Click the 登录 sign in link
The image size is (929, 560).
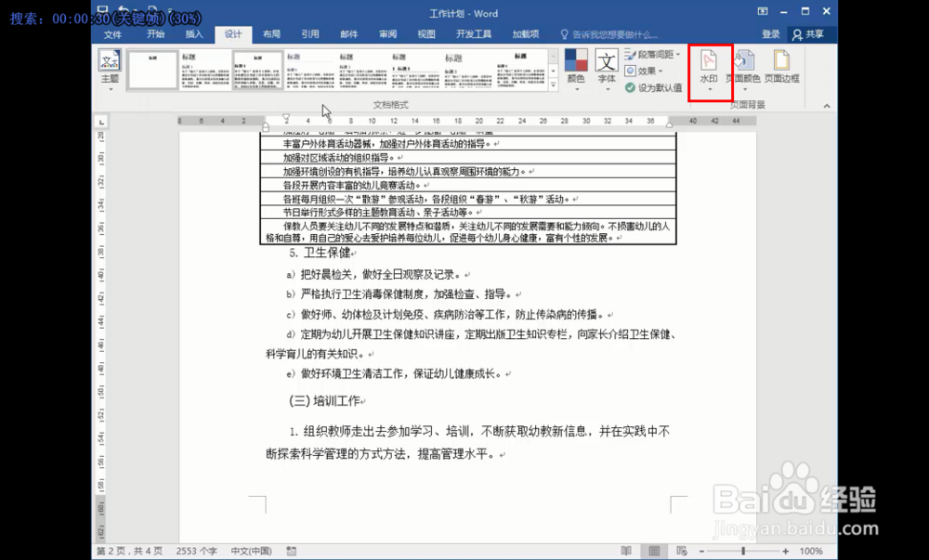771,34
